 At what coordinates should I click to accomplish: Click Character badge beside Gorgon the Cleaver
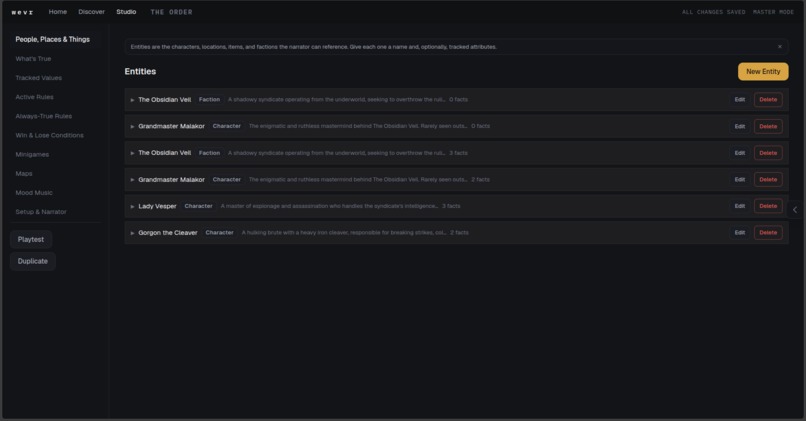(x=219, y=233)
